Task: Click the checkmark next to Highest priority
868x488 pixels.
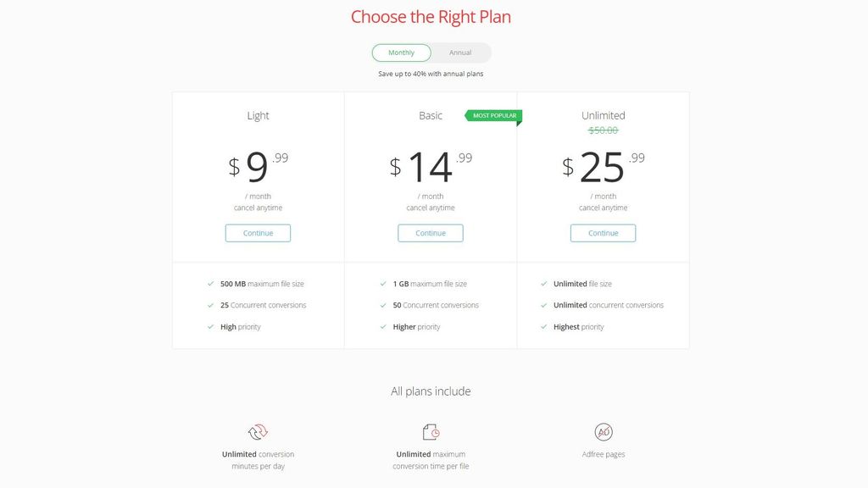Action: pyautogui.click(x=544, y=327)
